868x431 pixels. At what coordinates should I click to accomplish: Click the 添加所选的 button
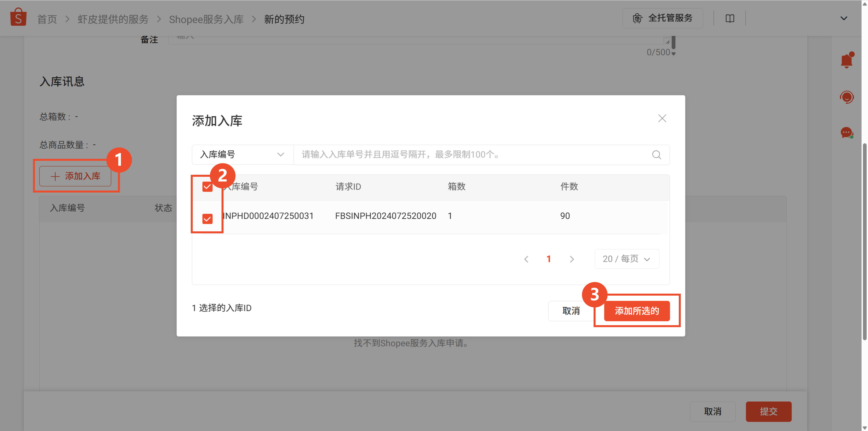click(x=637, y=311)
